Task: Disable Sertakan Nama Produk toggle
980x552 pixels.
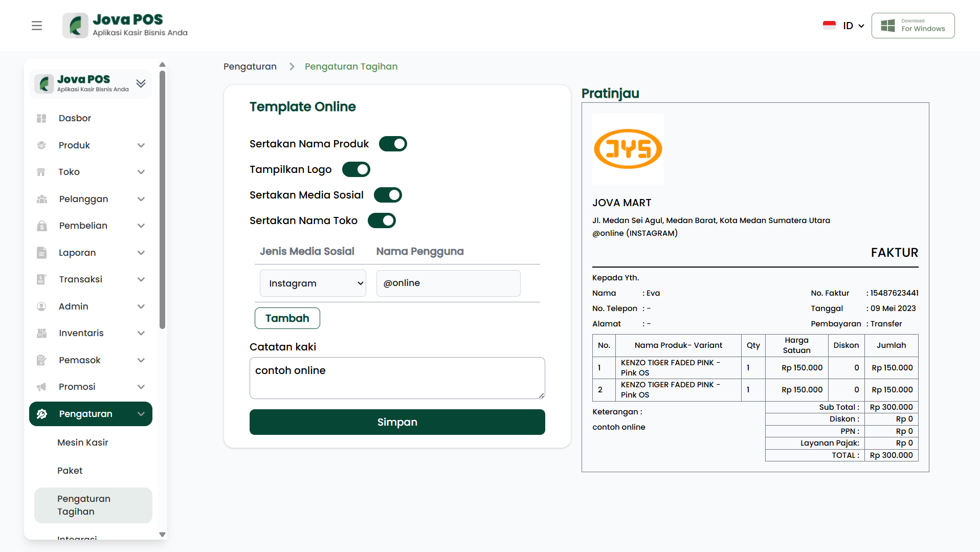Action: [x=393, y=144]
